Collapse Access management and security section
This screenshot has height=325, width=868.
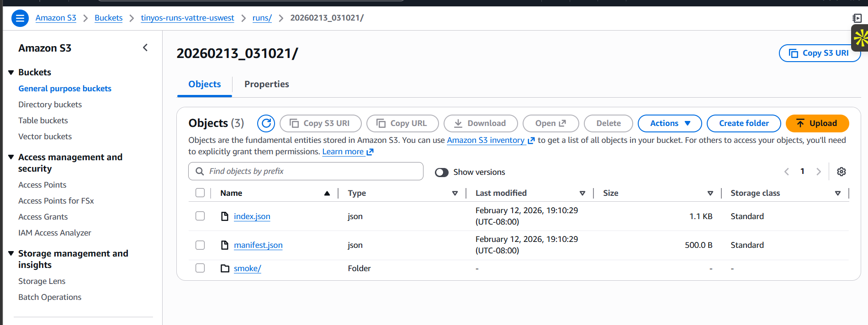pos(11,157)
